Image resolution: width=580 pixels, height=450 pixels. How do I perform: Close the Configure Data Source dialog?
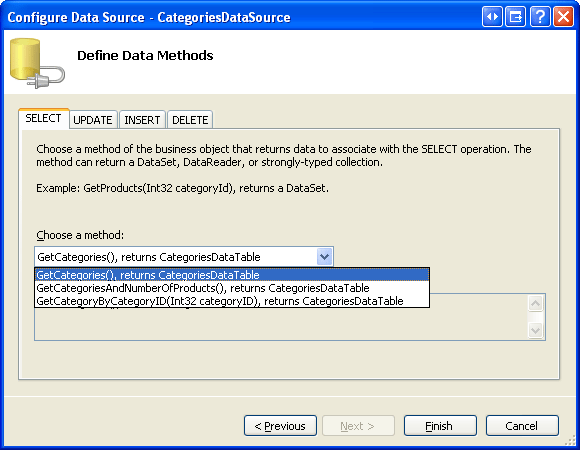(x=563, y=17)
